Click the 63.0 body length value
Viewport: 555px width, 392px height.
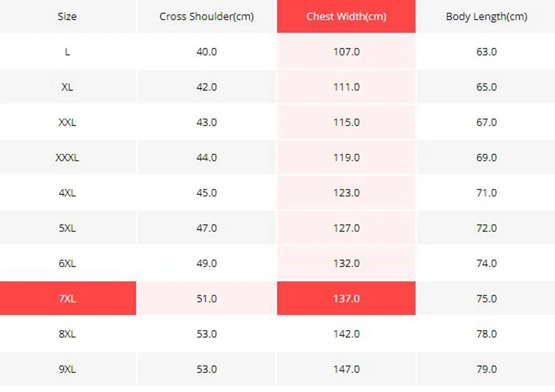pyautogui.click(x=486, y=51)
